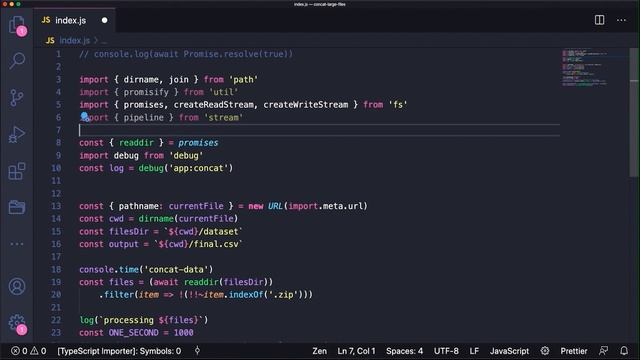Click the breadcrumb ellipsis after index.js
Screen dimensions: 640x360
pos(104,41)
